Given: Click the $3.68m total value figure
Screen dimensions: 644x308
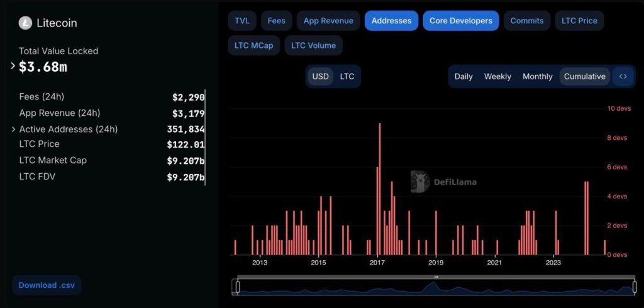Looking at the screenshot, I should tap(43, 67).
